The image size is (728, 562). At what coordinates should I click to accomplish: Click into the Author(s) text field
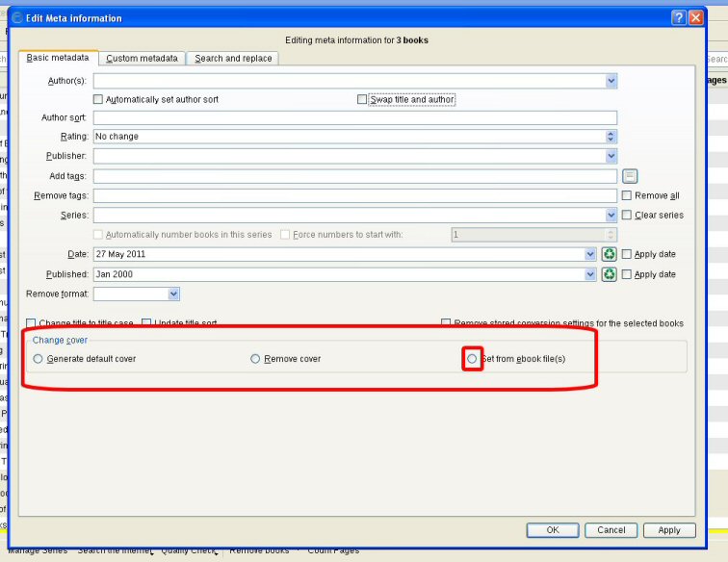pos(350,81)
